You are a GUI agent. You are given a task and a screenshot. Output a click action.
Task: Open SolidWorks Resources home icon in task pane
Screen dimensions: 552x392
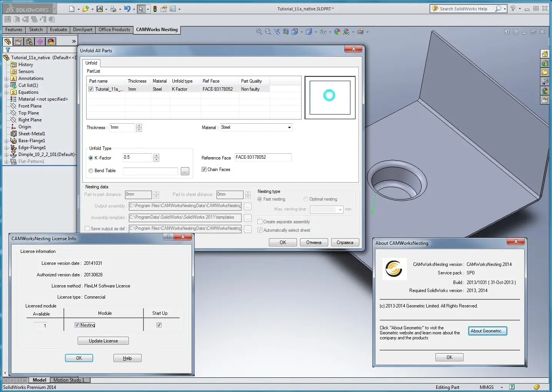tap(545, 54)
